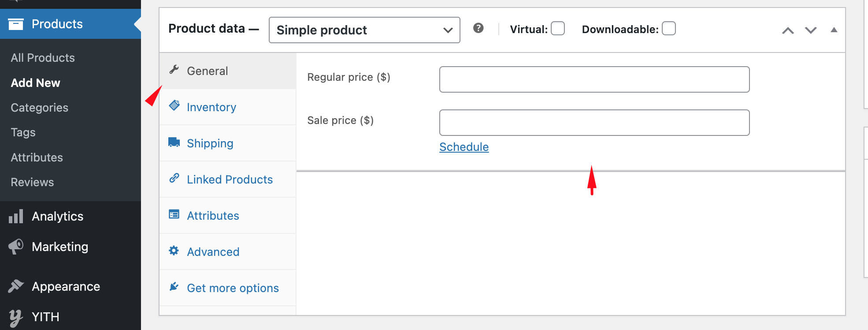868x330 pixels.
Task: Go to All Products page
Action: [x=43, y=58]
